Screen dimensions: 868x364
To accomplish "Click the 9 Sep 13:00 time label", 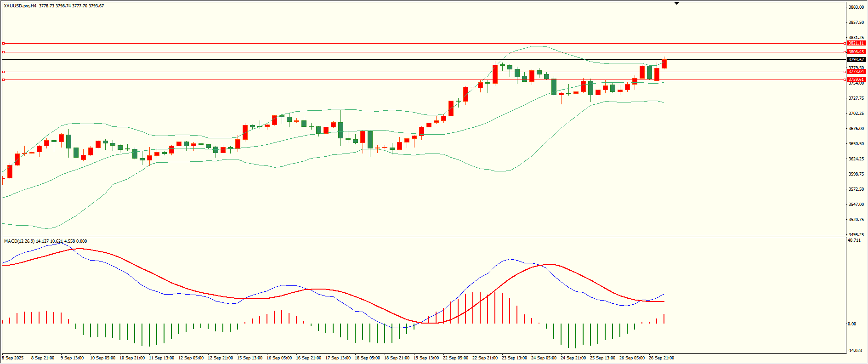I will pos(72,358).
